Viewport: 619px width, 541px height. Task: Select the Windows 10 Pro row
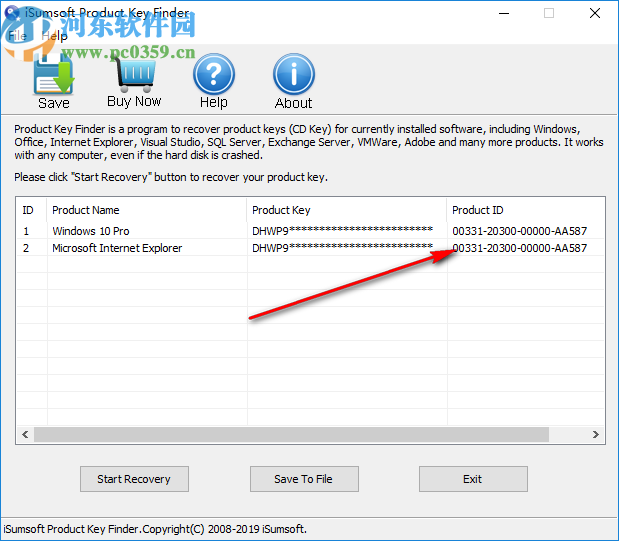click(x=310, y=231)
